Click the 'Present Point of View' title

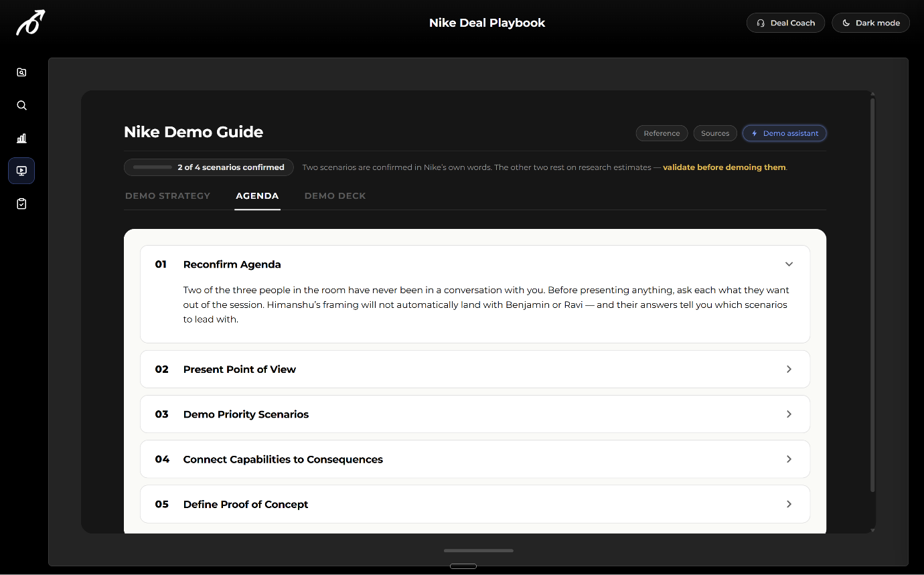[x=239, y=369]
